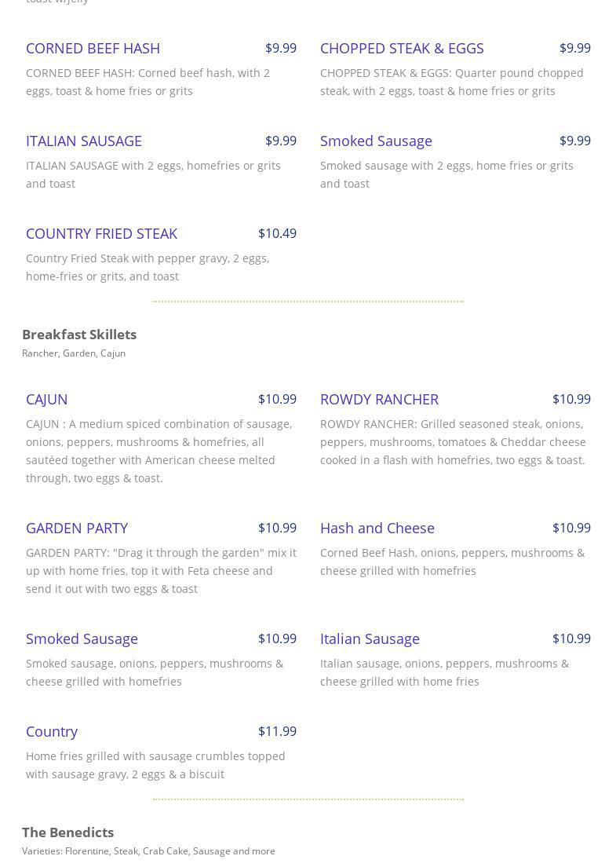Click the Corned Beef Hash $9.99 price

tap(280, 48)
